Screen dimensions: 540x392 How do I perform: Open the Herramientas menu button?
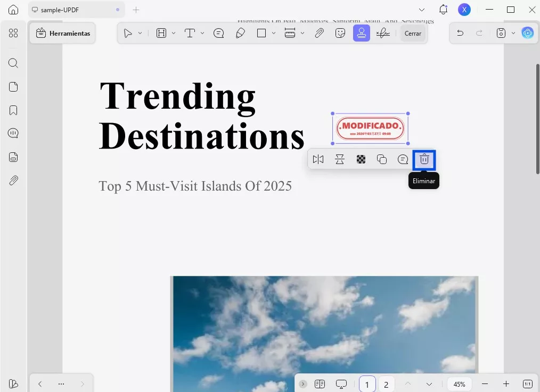pyautogui.click(x=63, y=33)
